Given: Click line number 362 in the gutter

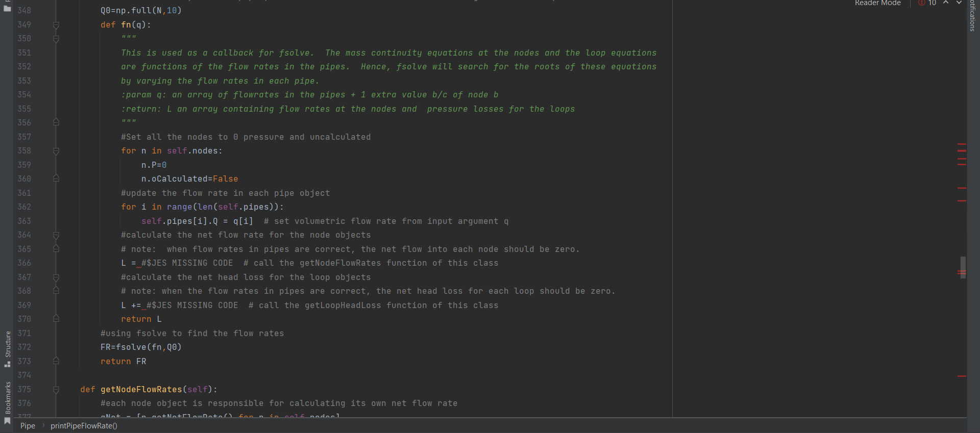Looking at the screenshot, I should pyautogui.click(x=24, y=207).
